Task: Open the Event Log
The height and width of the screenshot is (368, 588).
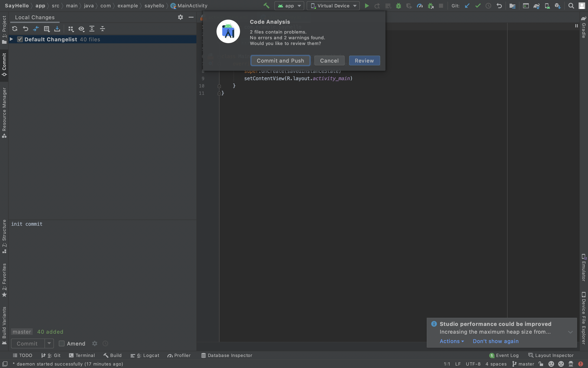Action: coord(504,355)
